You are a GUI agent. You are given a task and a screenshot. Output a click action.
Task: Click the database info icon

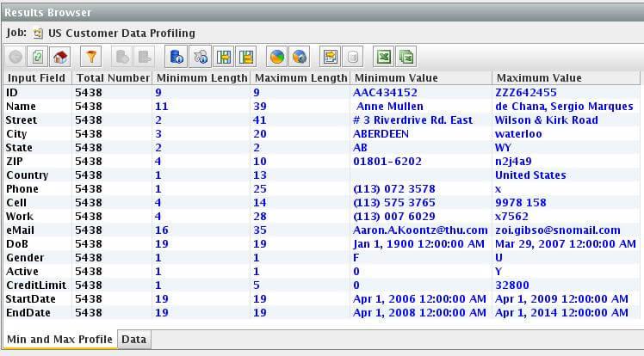tap(176, 57)
